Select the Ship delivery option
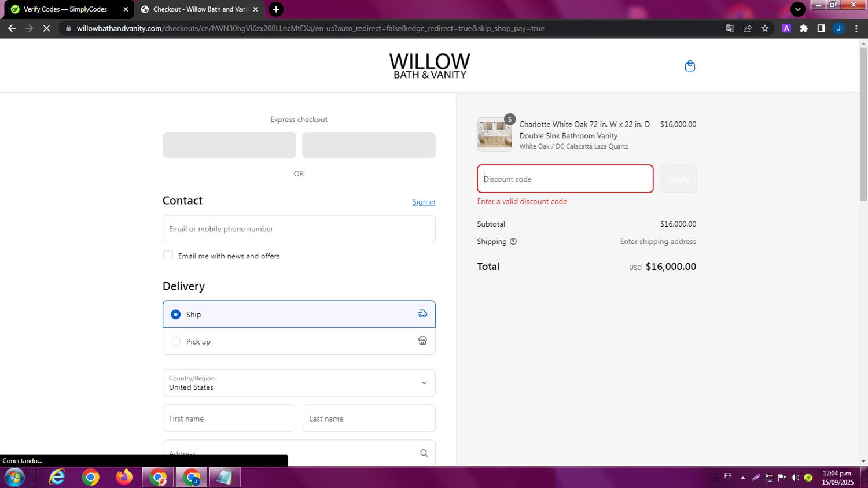Viewport: 868px width, 488px height. click(x=299, y=314)
